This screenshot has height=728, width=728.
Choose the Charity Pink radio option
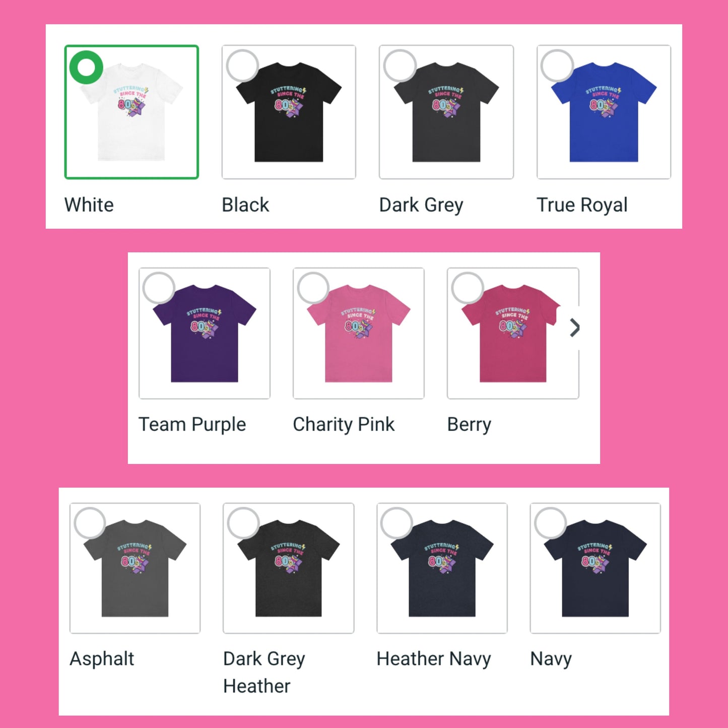313,288
